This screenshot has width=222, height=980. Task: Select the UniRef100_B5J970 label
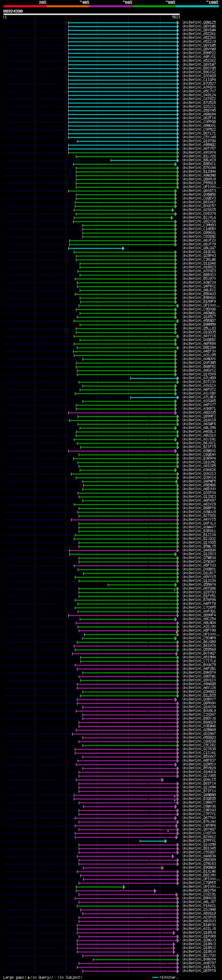[x=199, y=279]
